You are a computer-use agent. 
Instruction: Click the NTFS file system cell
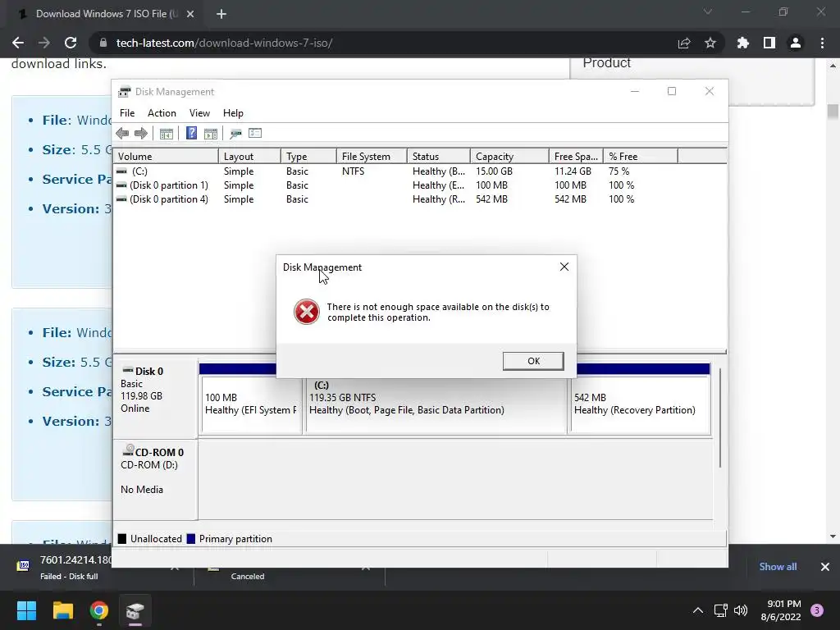pyautogui.click(x=353, y=171)
